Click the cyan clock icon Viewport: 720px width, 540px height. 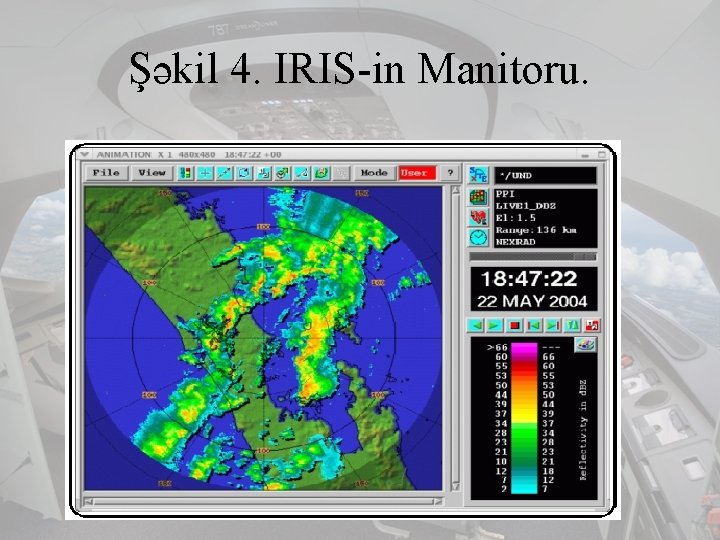pyautogui.click(x=478, y=237)
